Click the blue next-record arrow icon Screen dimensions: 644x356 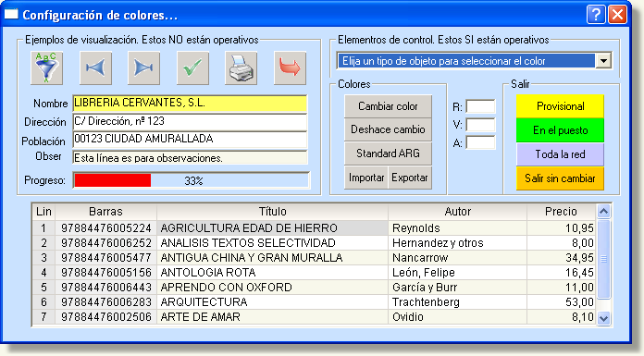143,68
